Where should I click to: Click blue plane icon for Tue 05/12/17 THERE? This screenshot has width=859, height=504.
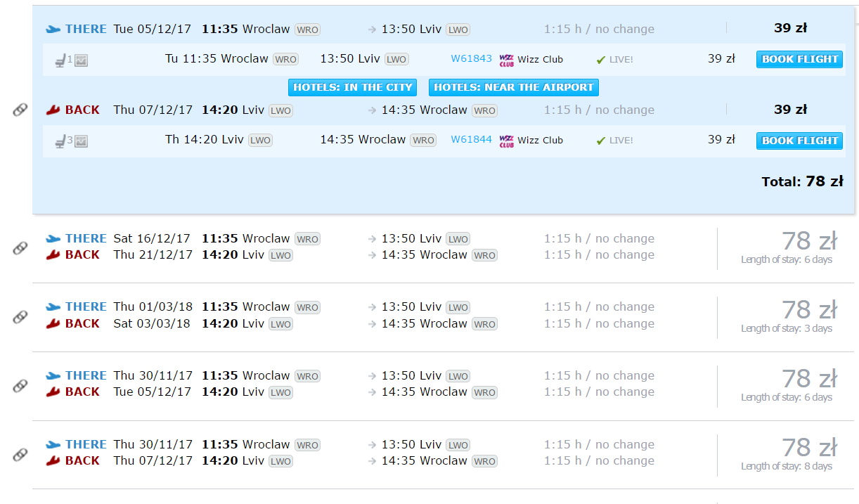(53, 29)
